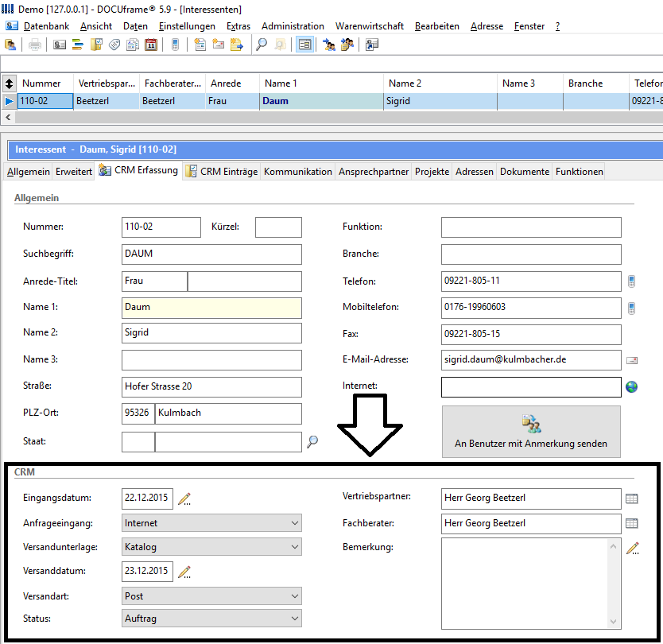
Task: Click the Branche column header
Action: pyautogui.click(x=596, y=83)
